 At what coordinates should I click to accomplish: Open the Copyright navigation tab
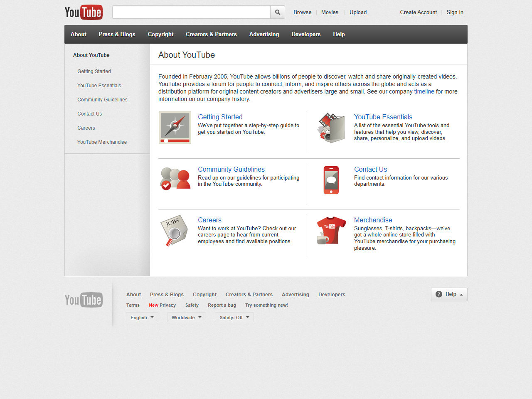pos(160,34)
